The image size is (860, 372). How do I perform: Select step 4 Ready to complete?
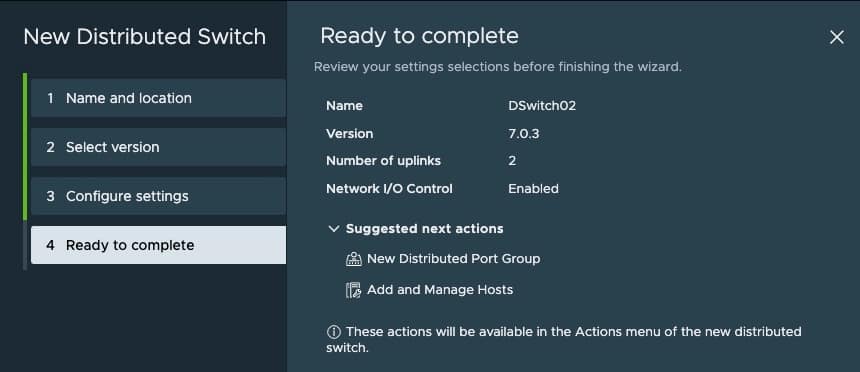click(x=158, y=245)
